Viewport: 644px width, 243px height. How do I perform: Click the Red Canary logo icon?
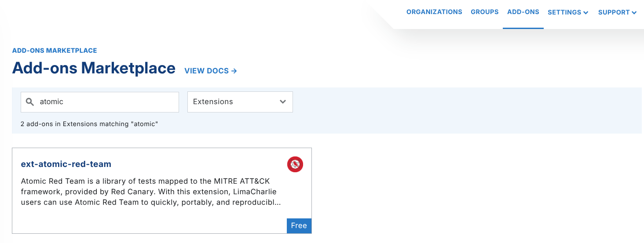pyautogui.click(x=295, y=164)
